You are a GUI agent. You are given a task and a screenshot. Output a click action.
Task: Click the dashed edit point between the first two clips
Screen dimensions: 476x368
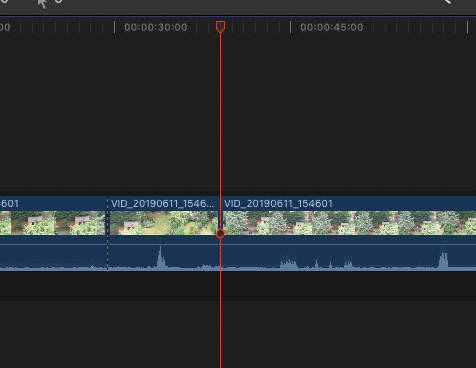point(107,233)
